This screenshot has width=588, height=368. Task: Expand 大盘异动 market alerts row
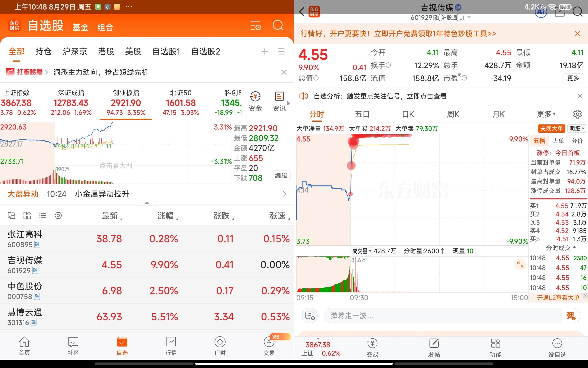pyautogui.click(x=147, y=194)
